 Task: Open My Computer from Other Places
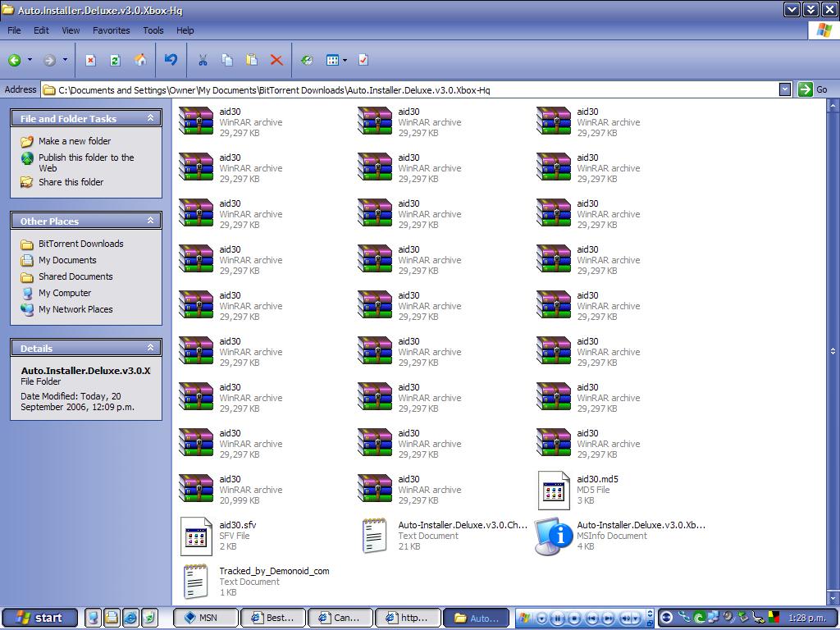click(x=65, y=293)
